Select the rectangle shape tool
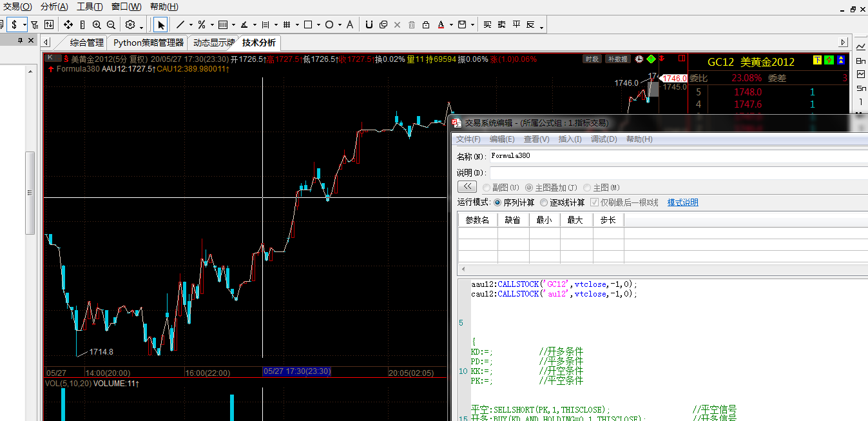Viewport: 868px width, 421px height. 308,24
